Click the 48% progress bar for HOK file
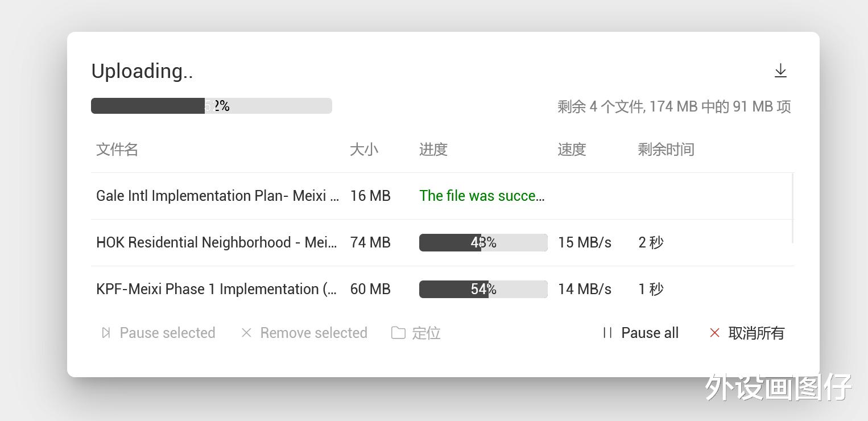The image size is (868, 421). click(483, 242)
